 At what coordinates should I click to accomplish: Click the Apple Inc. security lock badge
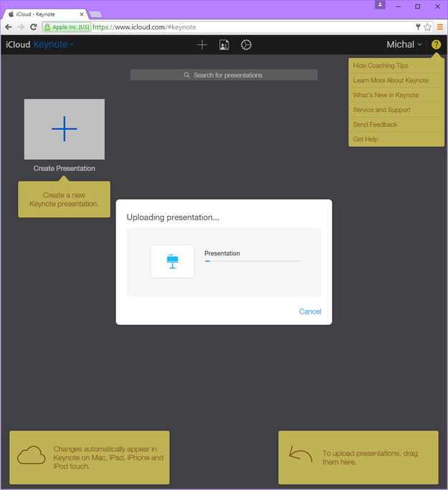[67, 27]
